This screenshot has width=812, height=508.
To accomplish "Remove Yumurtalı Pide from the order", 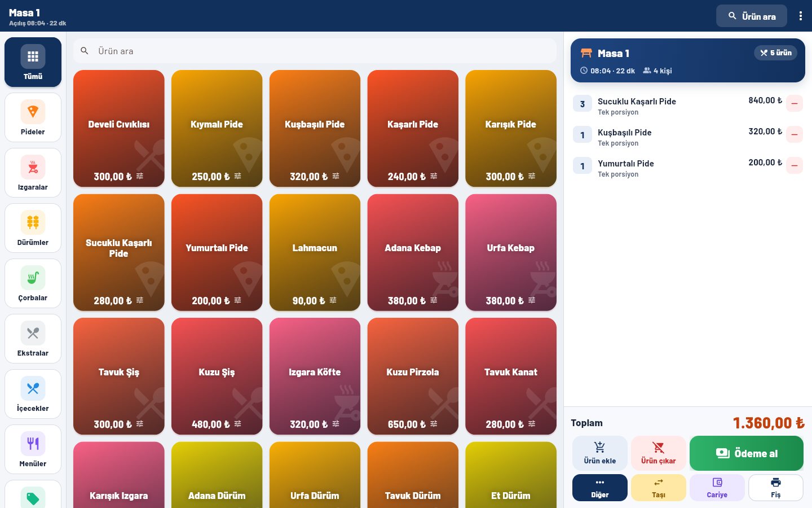I will pyautogui.click(x=795, y=166).
